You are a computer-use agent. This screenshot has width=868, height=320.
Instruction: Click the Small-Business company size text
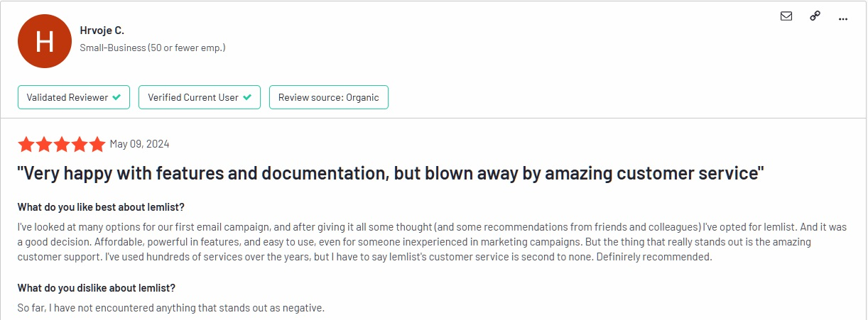pos(153,48)
